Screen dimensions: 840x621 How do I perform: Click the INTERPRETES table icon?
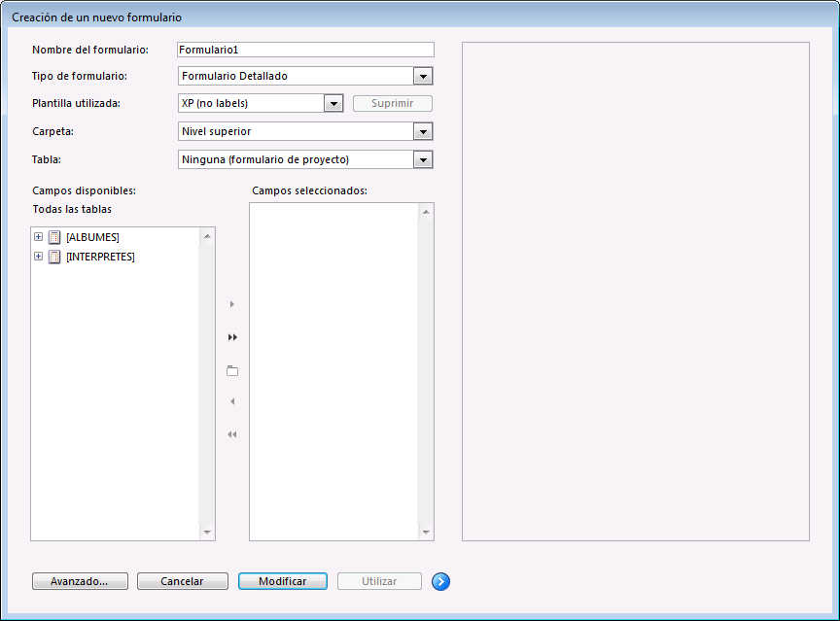54,257
